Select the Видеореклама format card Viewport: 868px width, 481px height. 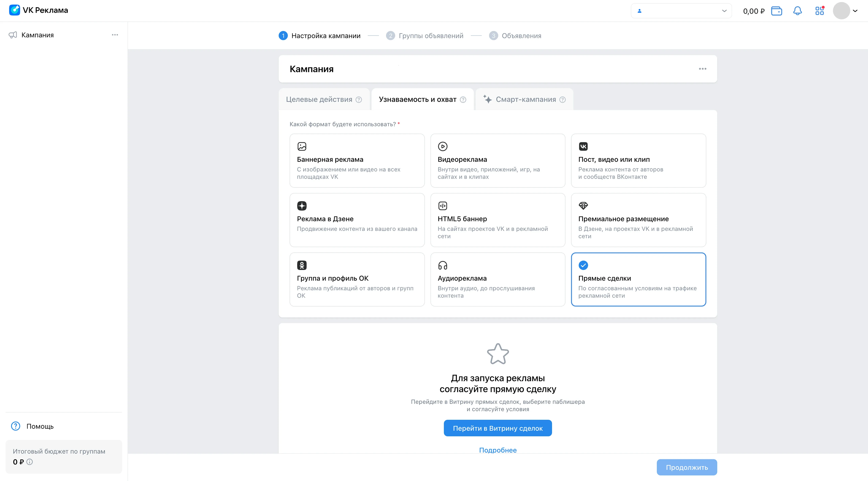[x=498, y=161]
